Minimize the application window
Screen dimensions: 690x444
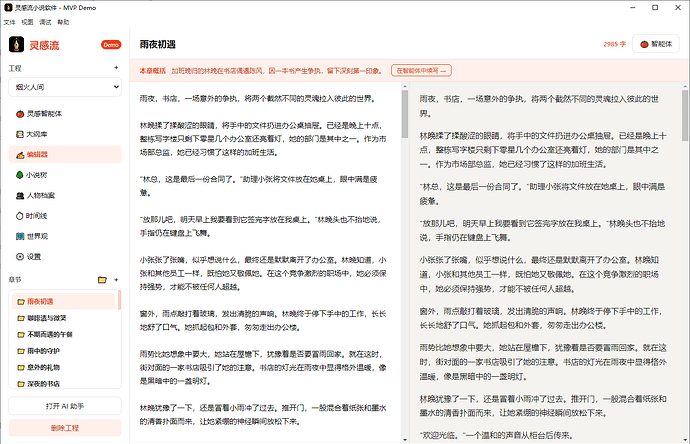pos(633,7)
